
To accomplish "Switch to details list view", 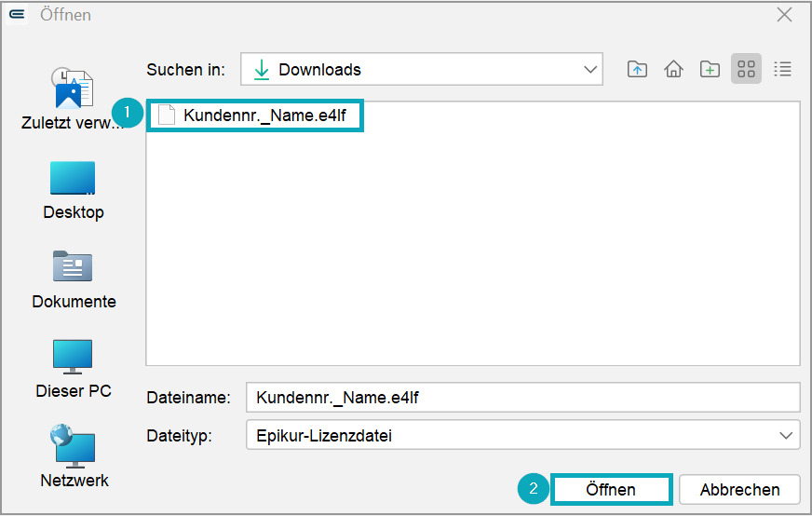I will coord(782,69).
